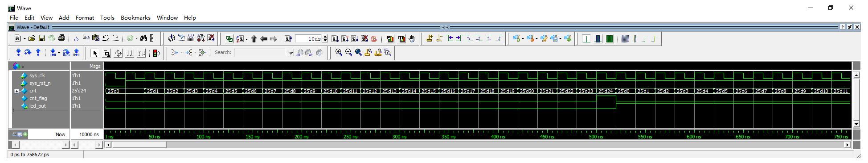Click the black up arrow navigation icon
Viewport: 868px width, 163px height.
tap(254, 39)
